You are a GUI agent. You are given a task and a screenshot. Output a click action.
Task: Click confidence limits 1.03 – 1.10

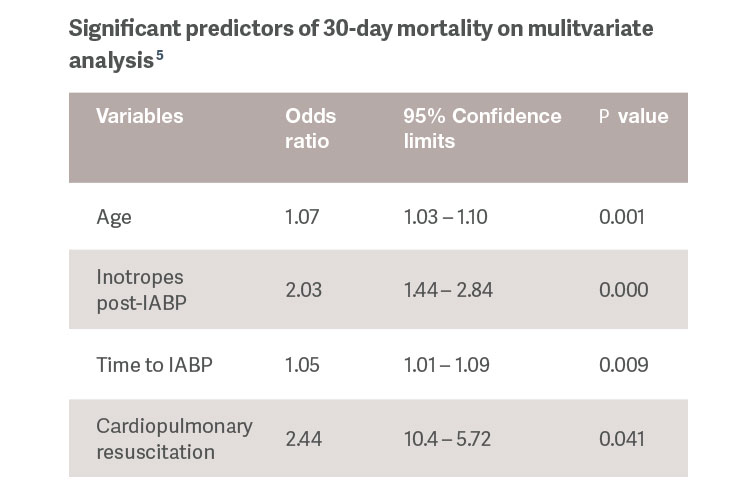point(447,215)
